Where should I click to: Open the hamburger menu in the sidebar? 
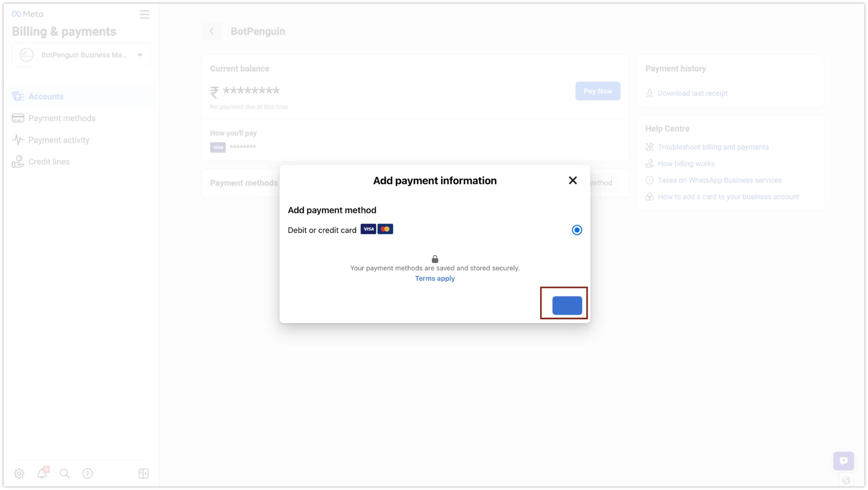pos(144,14)
